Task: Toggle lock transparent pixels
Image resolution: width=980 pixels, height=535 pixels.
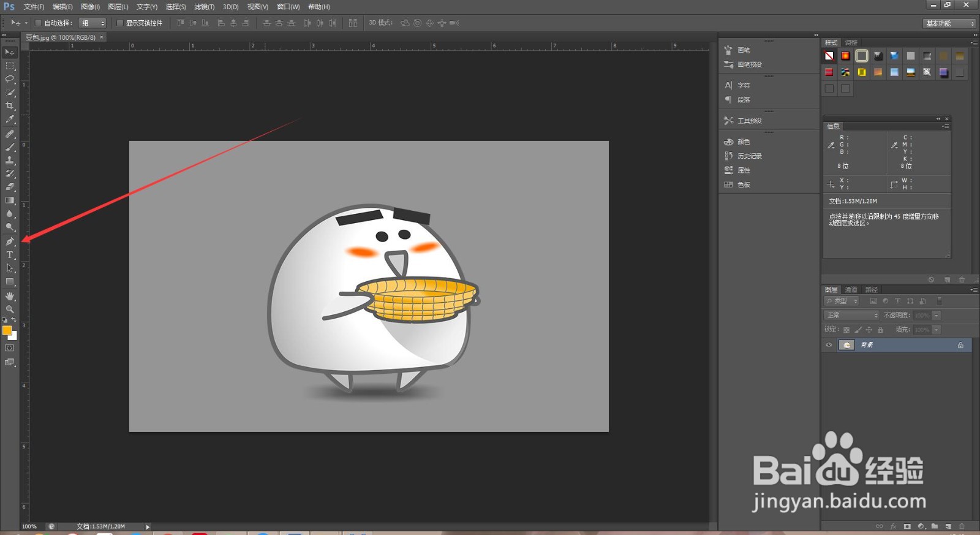Action: tap(846, 330)
